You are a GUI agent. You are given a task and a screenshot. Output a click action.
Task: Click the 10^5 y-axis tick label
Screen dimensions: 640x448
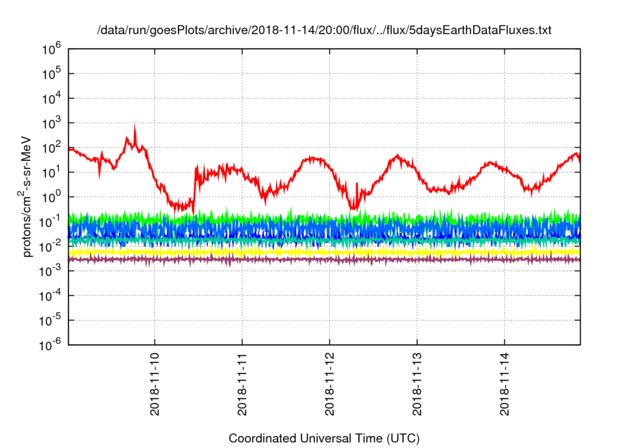(x=51, y=73)
